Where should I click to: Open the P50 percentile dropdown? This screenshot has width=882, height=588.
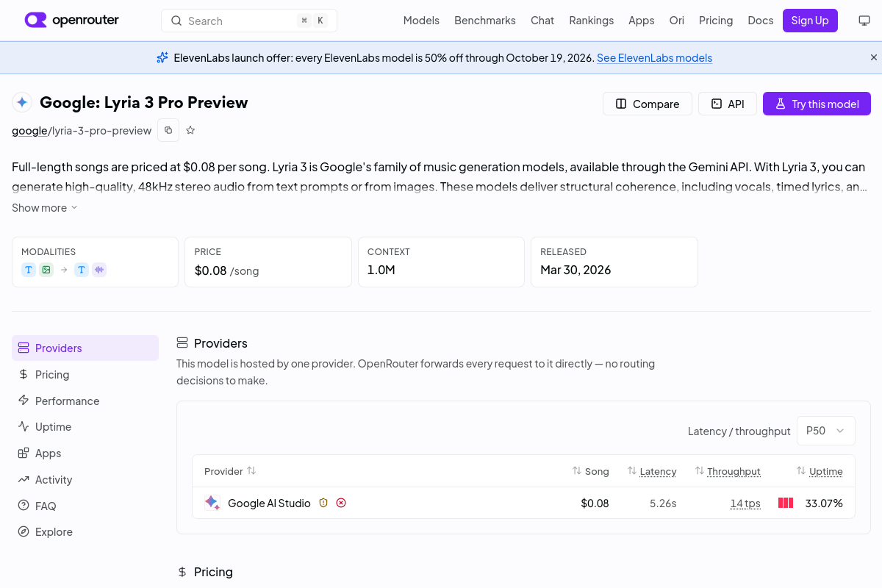click(x=826, y=431)
